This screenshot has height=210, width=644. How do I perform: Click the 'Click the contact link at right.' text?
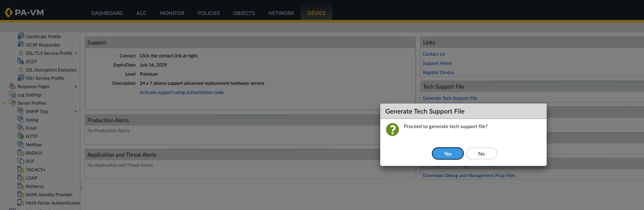[169, 56]
